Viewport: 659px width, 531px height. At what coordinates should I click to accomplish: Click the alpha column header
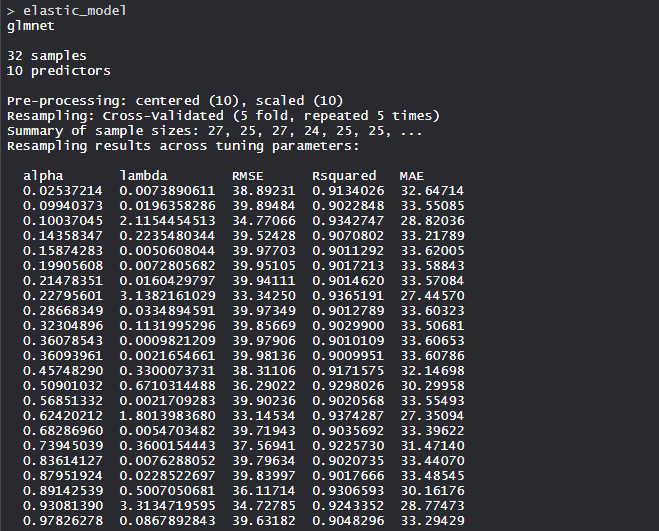pyautogui.click(x=43, y=176)
